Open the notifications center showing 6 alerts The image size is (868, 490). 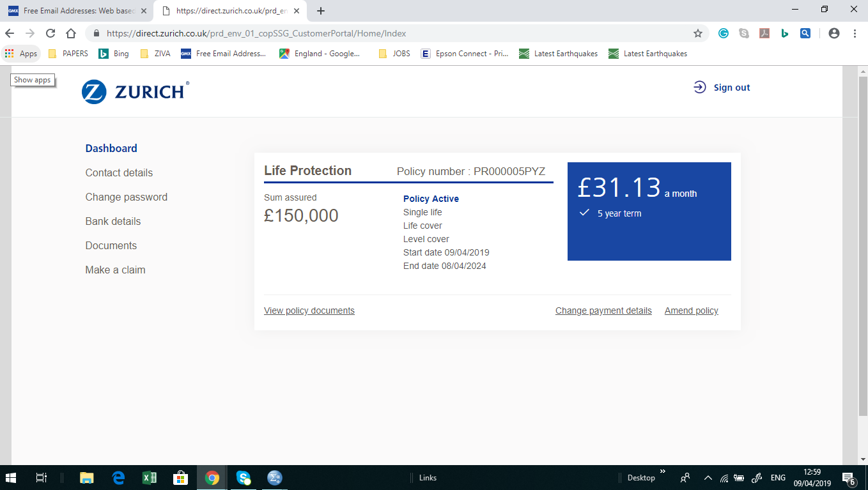click(x=848, y=477)
